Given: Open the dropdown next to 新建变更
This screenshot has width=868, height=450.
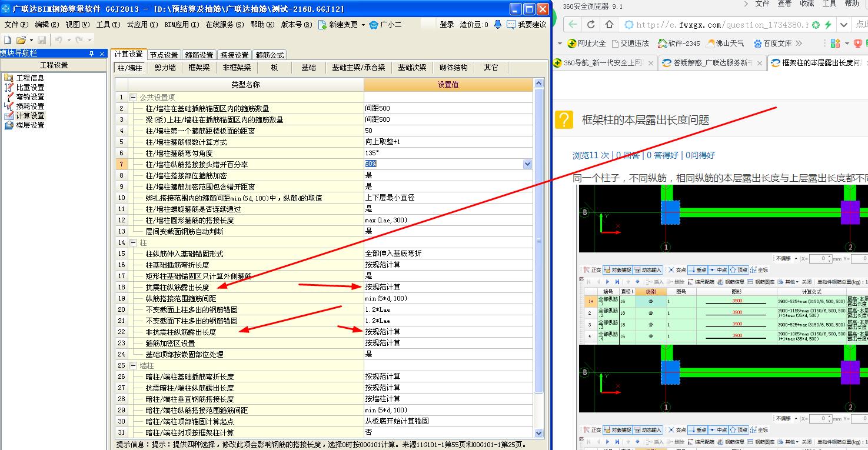Looking at the screenshot, I should point(363,25).
